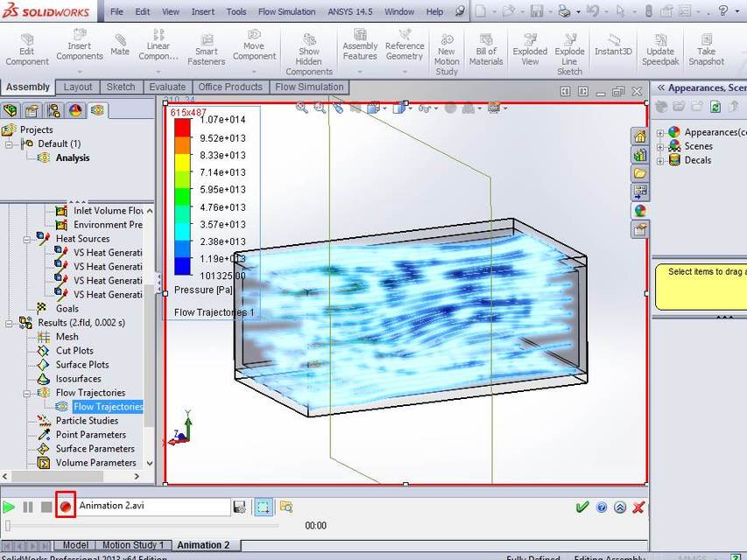747x560 pixels.
Task: Collapse the Flow Trajectories tree node
Action: pyautogui.click(x=25, y=392)
